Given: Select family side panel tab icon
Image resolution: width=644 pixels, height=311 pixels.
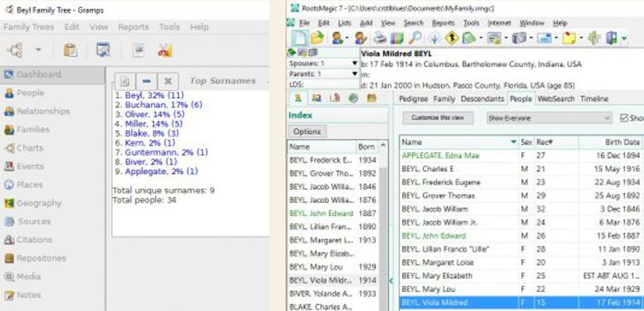Looking at the screenshot, I should (316, 98).
